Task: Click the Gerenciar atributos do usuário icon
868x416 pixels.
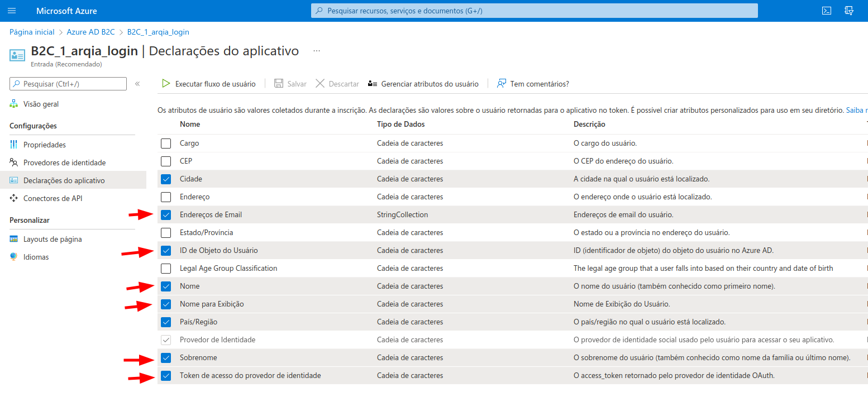Action: pos(373,84)
